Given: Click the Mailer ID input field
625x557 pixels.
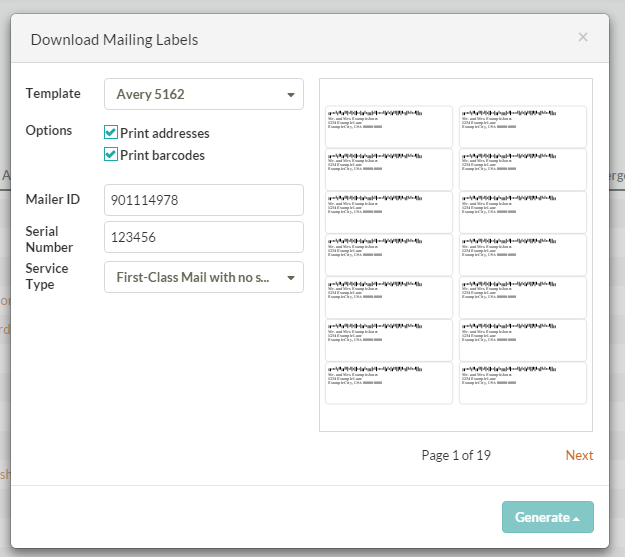Looking at the screenshot, I should point(204,200).
